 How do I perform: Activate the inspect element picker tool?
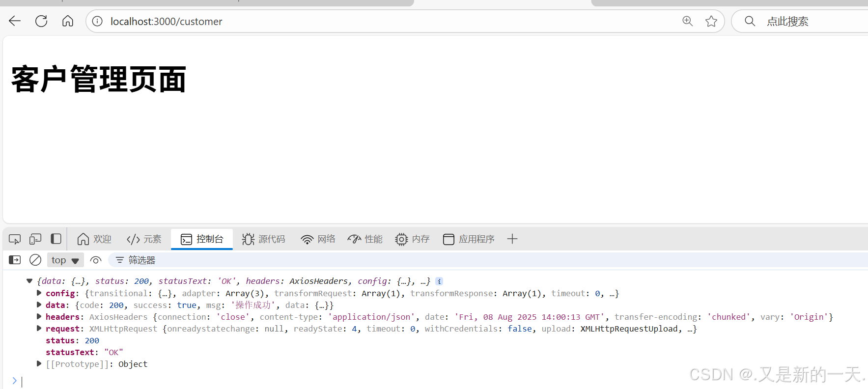pyautogui.click(x=15, y=239)
